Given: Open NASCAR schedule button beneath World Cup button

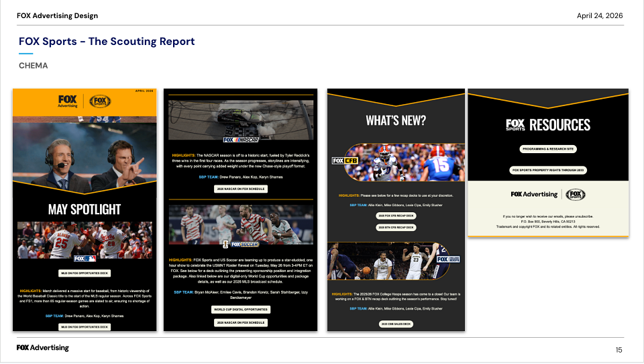Looking at the screenshot, I should point(241,323).
